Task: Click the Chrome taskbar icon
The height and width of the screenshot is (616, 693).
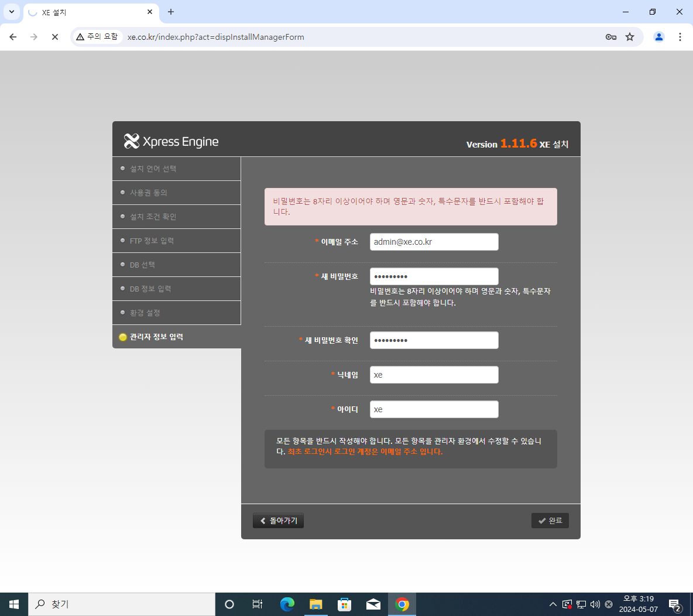Action: (x=402, y=604)
